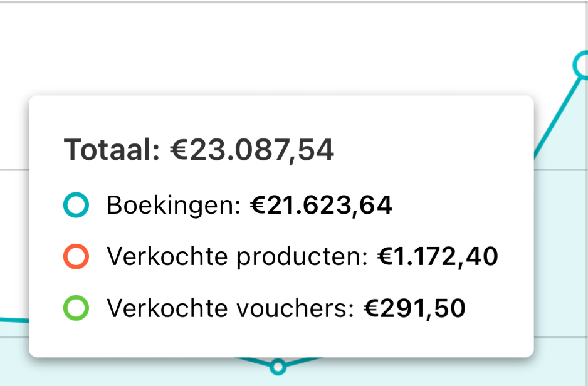Click the teal line segment entering the tooltip's left edge
Screen dimensions: 588x386
(14, 320)
